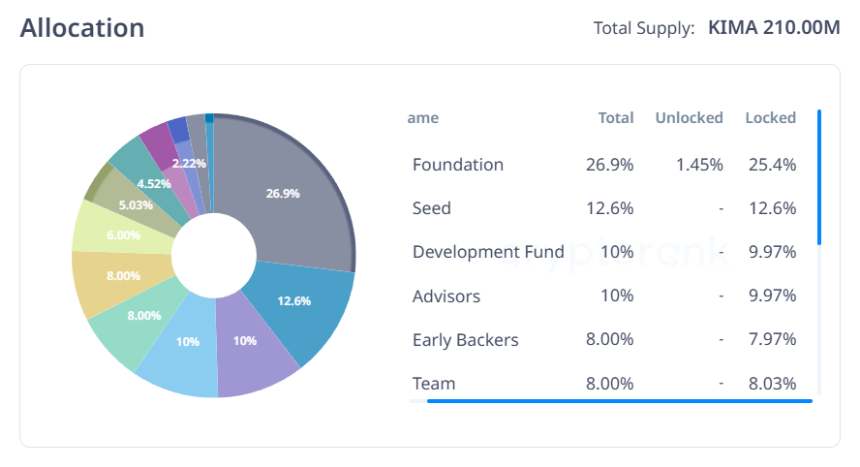This screenshot has height=467, width=860.
Task: Sort table by Locked column header
Action: coord(770,118)
